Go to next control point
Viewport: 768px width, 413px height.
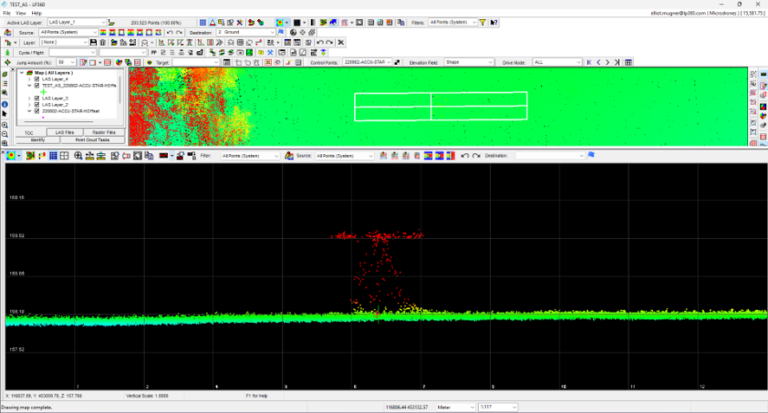click(607, 63)
